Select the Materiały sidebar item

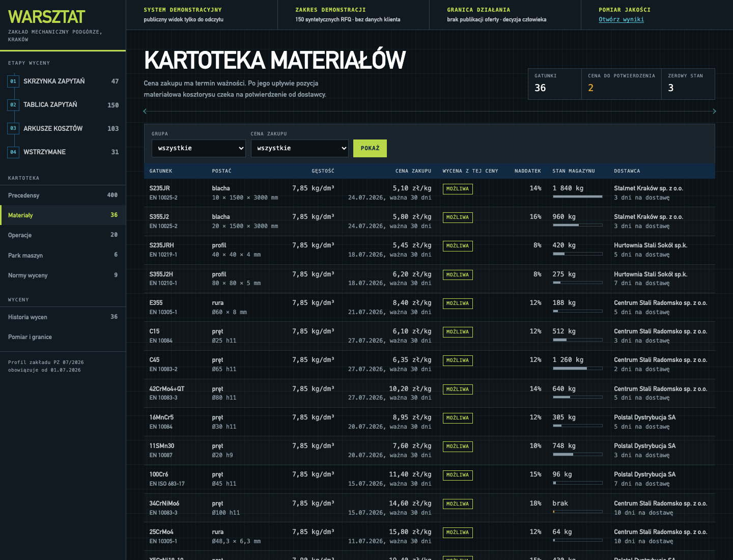[63, 215]
